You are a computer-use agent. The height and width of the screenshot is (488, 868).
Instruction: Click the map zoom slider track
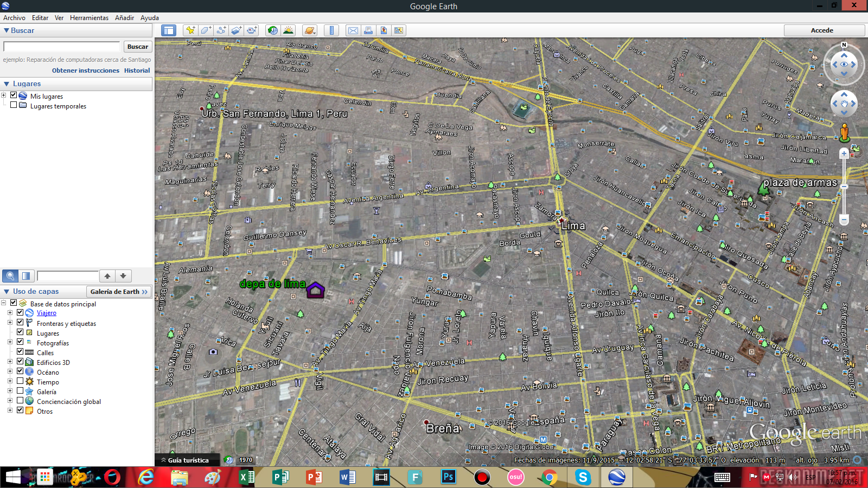pyautogui.click(x=844, y=187)
